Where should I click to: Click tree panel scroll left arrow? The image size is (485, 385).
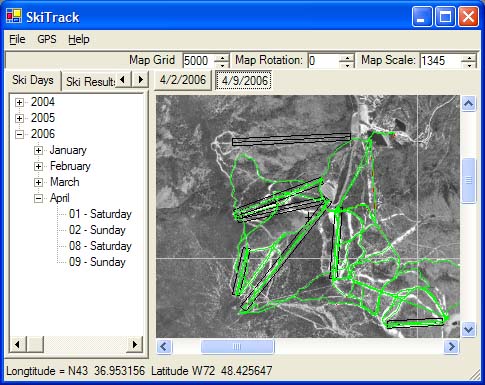click(x=18, y=344)
